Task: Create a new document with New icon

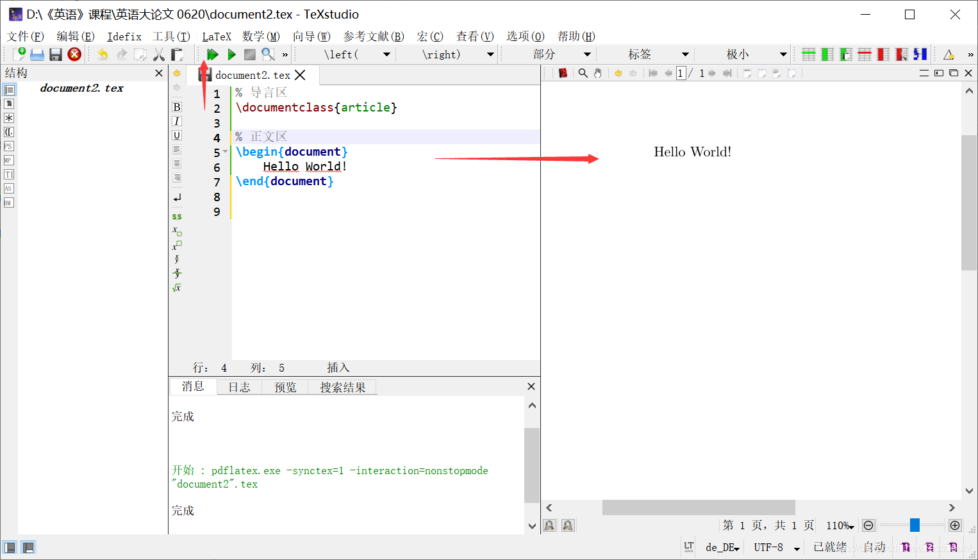Action: point(19,54)
